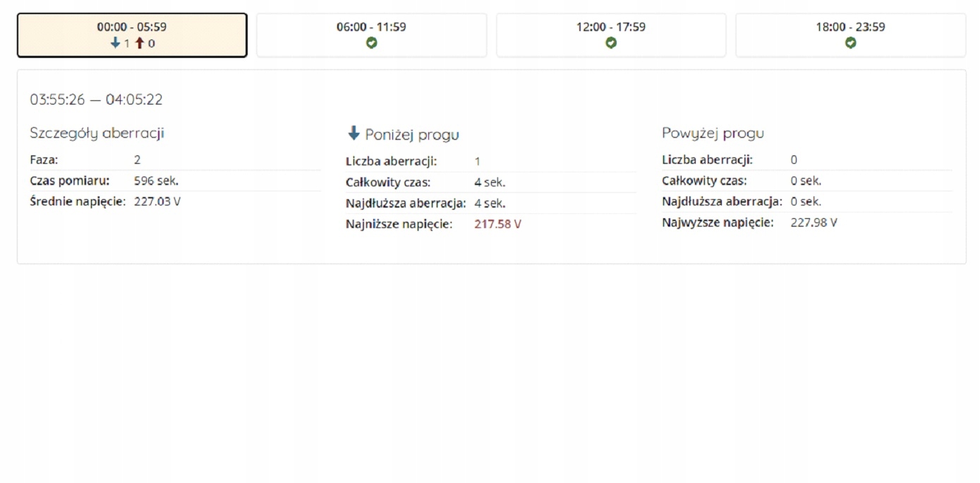Click the 227.98 V highest voltage value
The width and height of the screenshot is (980, 483).
point(813,222)
